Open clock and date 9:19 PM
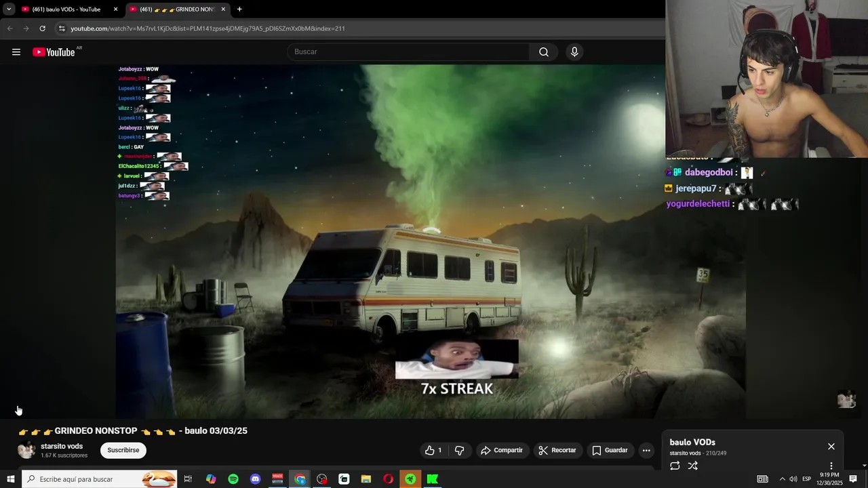The image size is (868, 488). tap(829, 479)
